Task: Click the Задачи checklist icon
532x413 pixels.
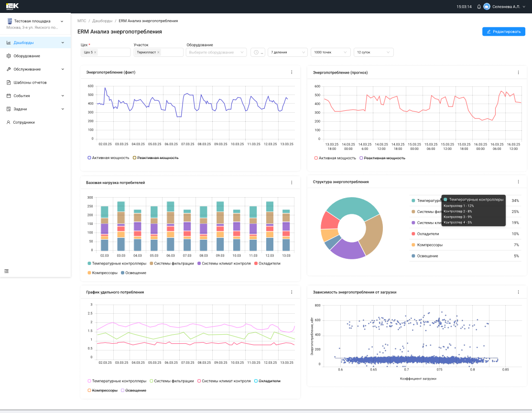Action: (x=9, y=109)
